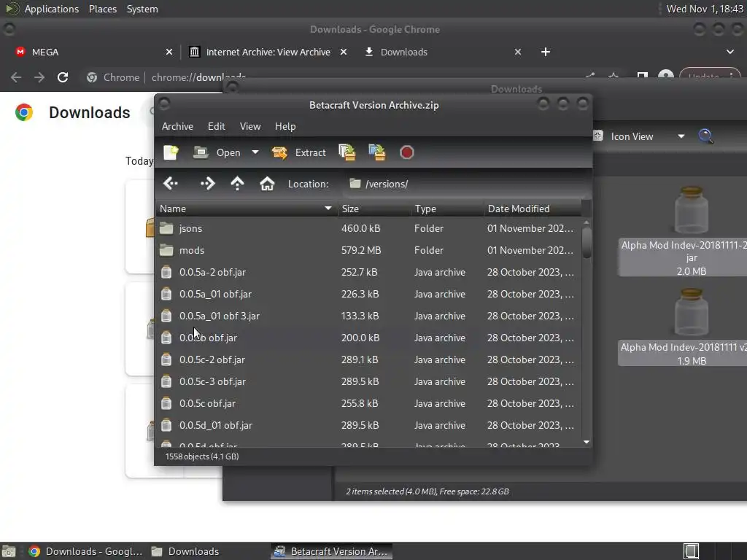
Task: Reload the Chrome page
Action: 63,77
